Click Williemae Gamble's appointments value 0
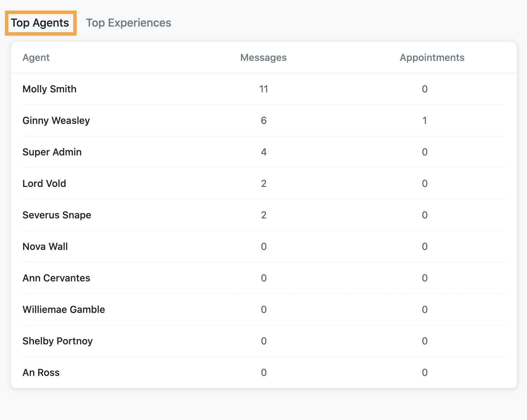The image size is (527, 420). pyautogui.click(x=425, y=309)
